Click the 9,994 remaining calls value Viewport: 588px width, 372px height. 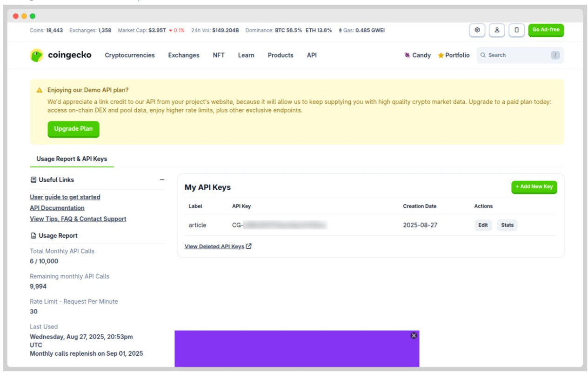[x=38, y=286]
